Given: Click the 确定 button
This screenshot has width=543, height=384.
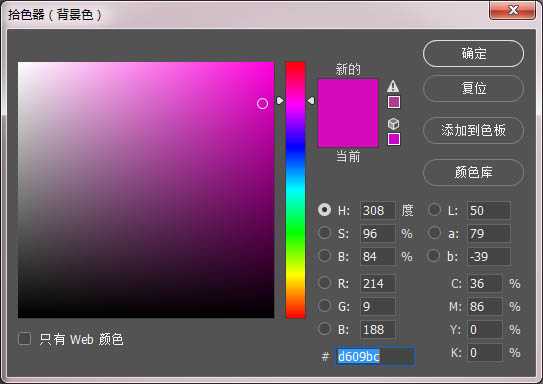Looking at the screenshot, I should [x=473, y=54].
